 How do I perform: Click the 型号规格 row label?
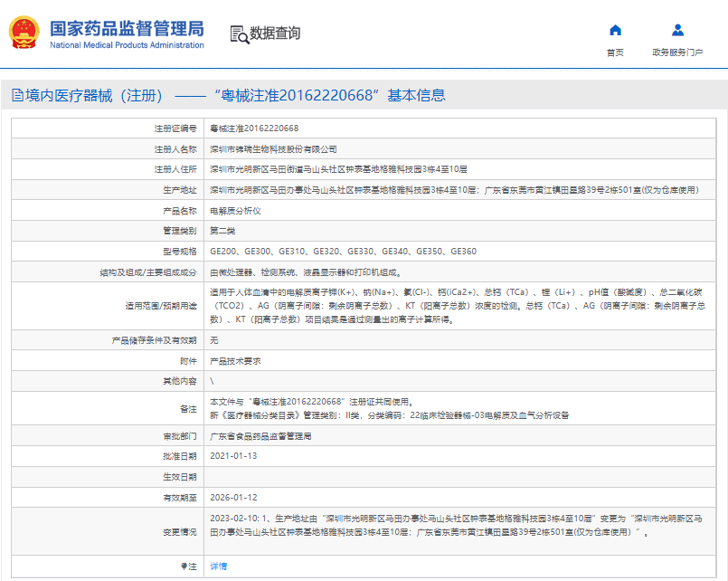pos(180,252)
